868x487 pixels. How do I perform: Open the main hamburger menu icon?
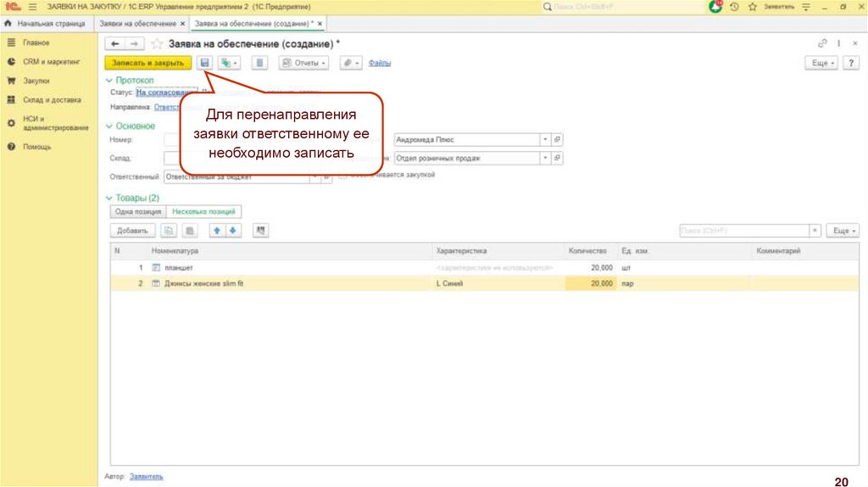(33, 7)
